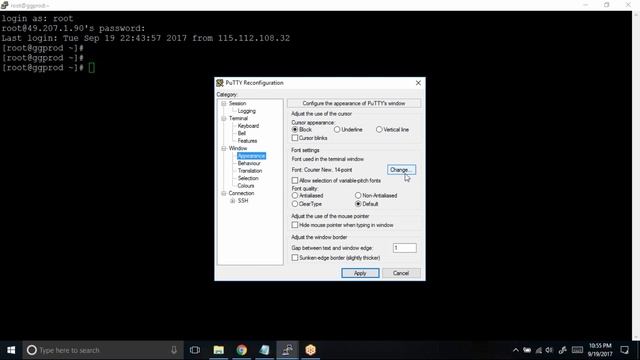Enable sunken-edge border checkbox
The height and width of the screenshot is (360, 640).
[x=295, y=258]
